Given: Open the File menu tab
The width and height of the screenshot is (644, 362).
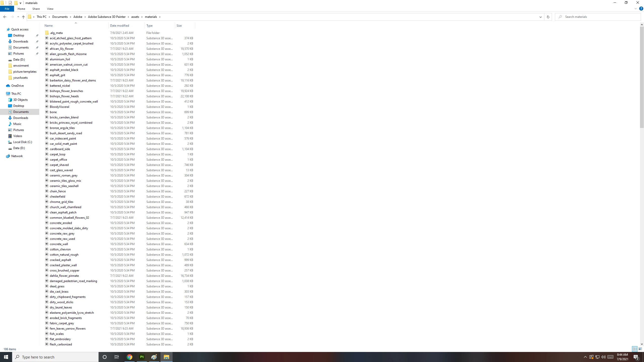Looking at the screenshot, I should [x=7, y=9].
